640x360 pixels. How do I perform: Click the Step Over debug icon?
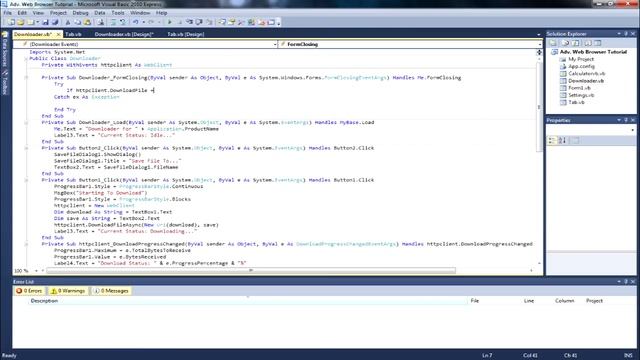pyautogui.click(x=199, y=22)
